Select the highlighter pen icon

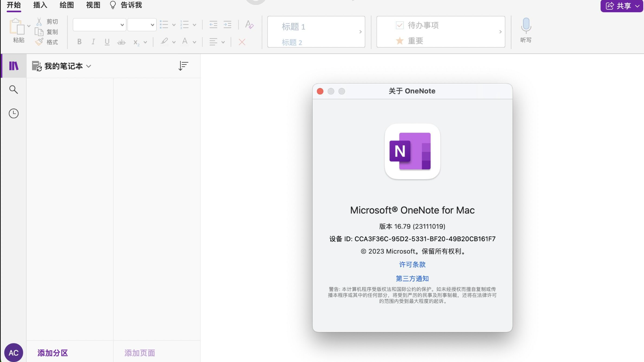click(x=164, y=41)
